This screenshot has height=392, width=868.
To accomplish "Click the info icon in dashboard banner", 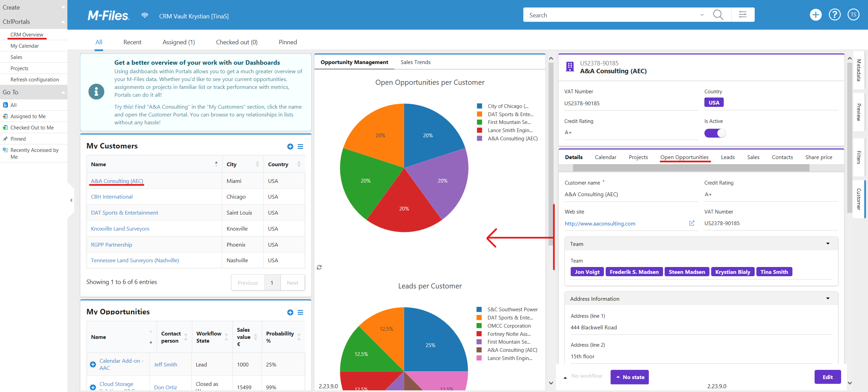I will point(96,92).
